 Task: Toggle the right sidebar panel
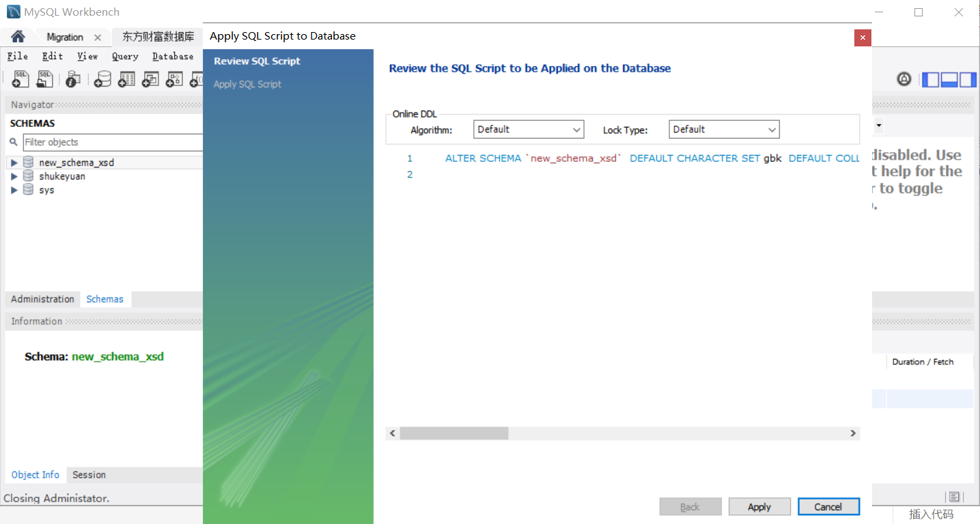[968, 80]
